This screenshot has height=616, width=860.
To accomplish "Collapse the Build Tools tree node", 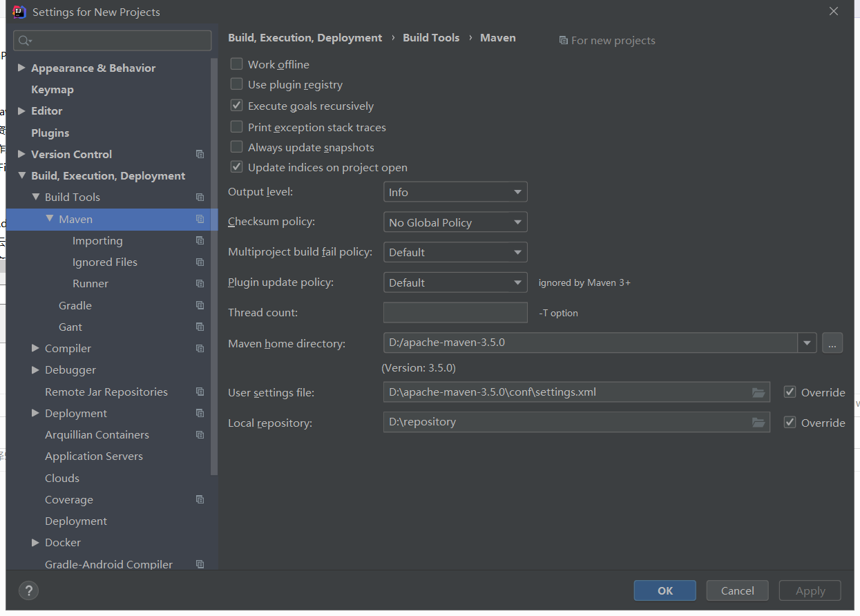I will pos(36,197).
